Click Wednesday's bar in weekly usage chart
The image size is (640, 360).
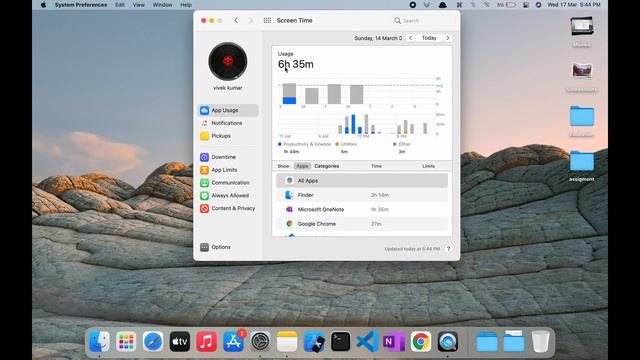tap(356, 94)
